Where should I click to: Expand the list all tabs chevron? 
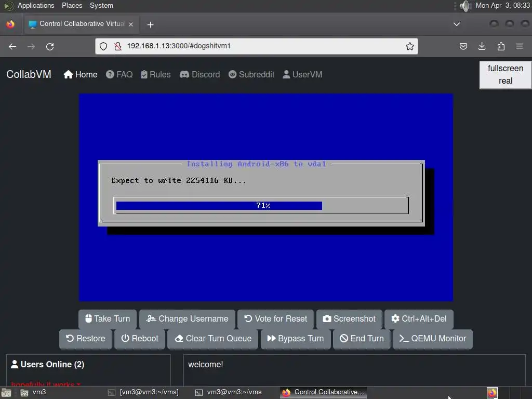click(457, 24)
